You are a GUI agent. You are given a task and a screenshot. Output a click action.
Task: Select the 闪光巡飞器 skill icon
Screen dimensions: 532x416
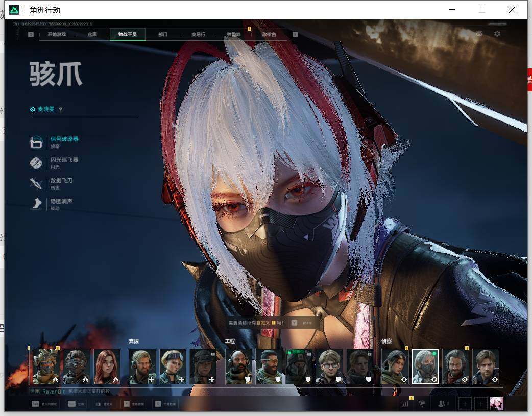click(36, 163)
